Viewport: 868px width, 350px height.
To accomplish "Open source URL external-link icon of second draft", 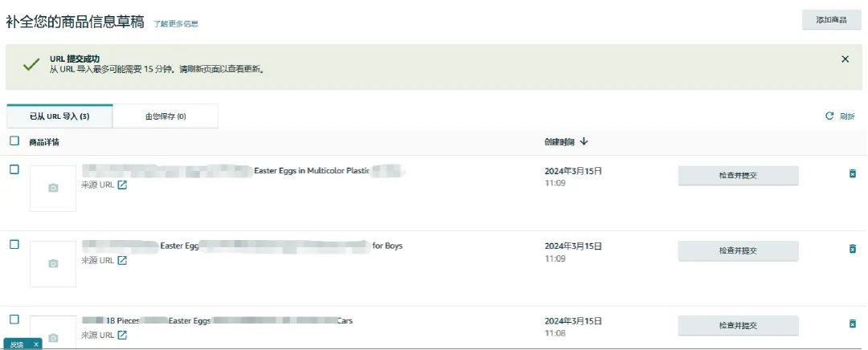I will (x=122, y=261).
